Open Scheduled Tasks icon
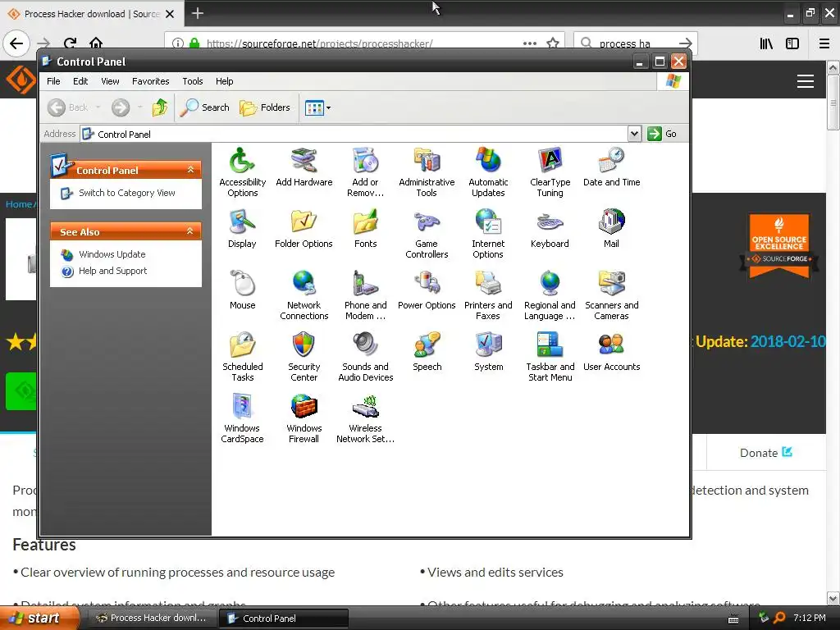The height and width of the screenshot is (630, 840). point(242,357)
